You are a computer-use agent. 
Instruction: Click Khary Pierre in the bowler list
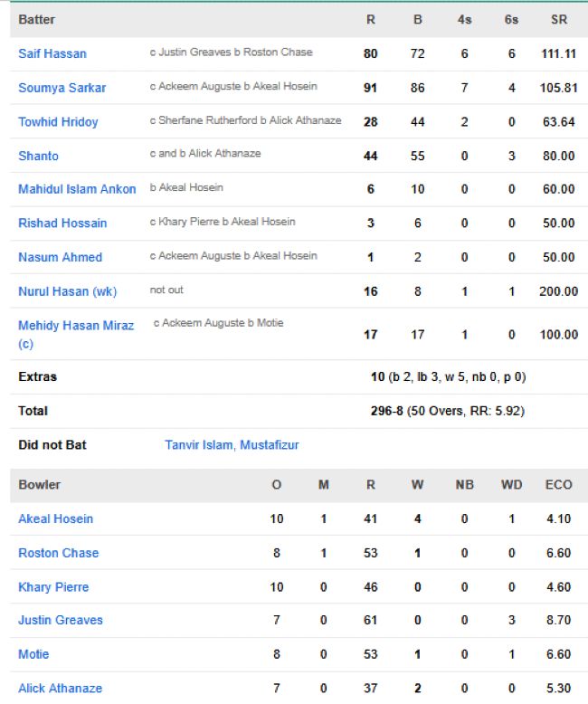click(x=54, y=587)
